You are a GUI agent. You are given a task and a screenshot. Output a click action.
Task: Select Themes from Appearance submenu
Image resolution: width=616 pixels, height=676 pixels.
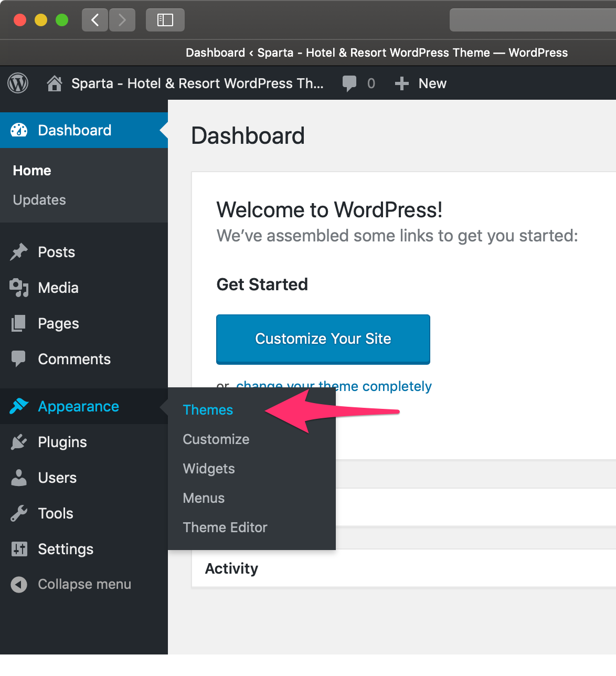pos(208,410)
